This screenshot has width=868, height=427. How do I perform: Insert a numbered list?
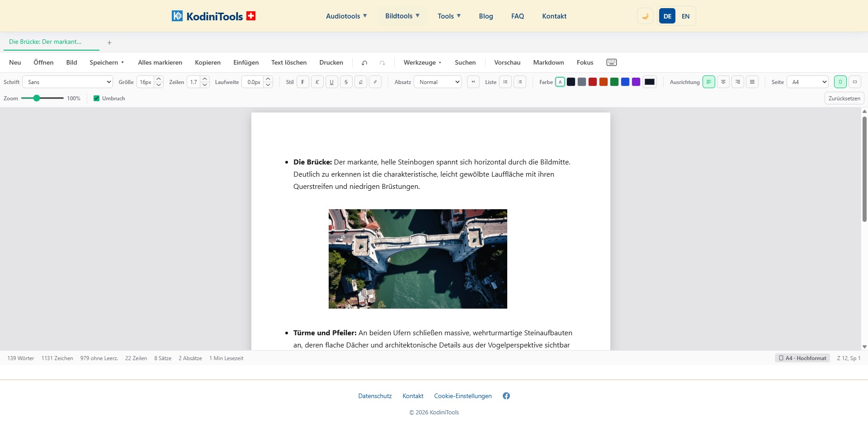pyautogui.click(x=520, y=82)
